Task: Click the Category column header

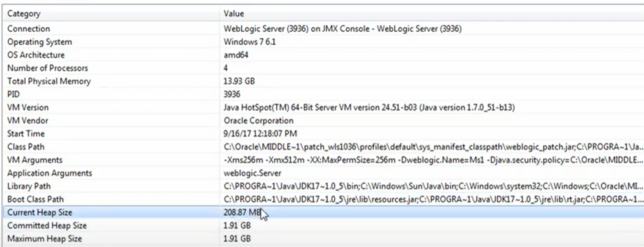Action: tap(111, 13)
